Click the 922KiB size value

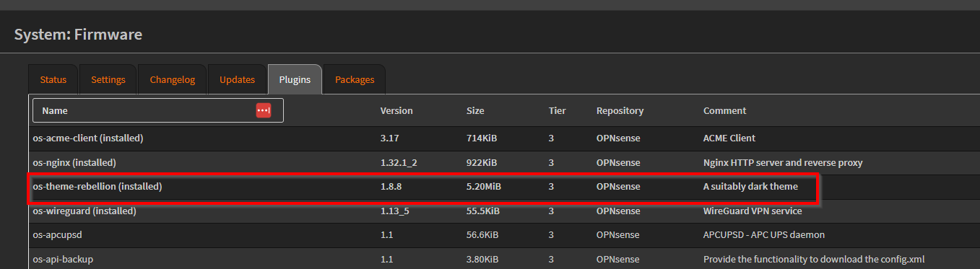pyautogui.click(x=482, y=162)
